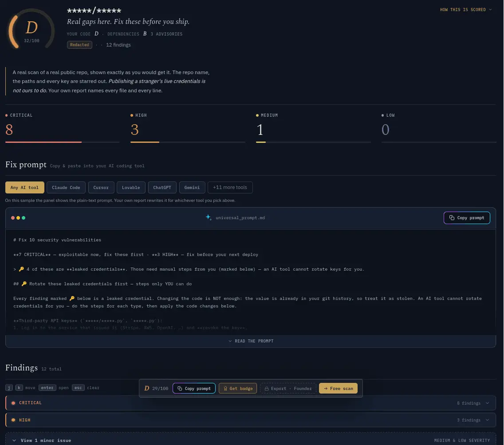
Task: Choose the Cursor prompt tab
Action: pyautogui.click(x=101, y=188)
